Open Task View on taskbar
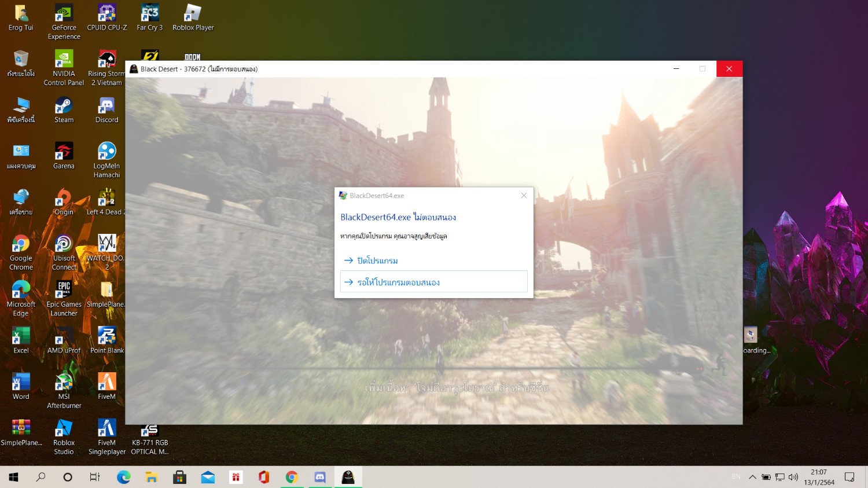The width and height of the screenshot is (868, 488). tap(95, 477)
